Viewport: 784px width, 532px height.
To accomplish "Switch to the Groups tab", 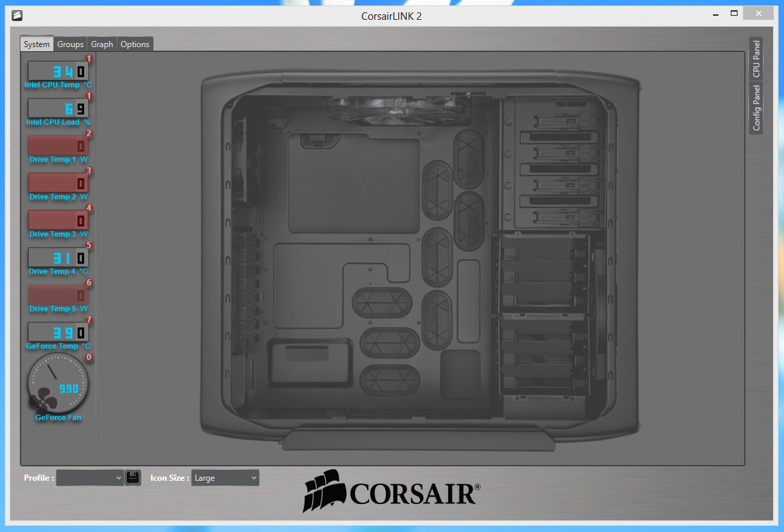I will [70, 44].
